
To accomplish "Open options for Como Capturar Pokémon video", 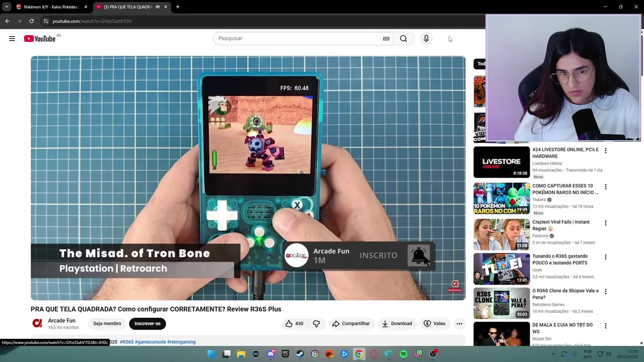I will coord(606,187).
